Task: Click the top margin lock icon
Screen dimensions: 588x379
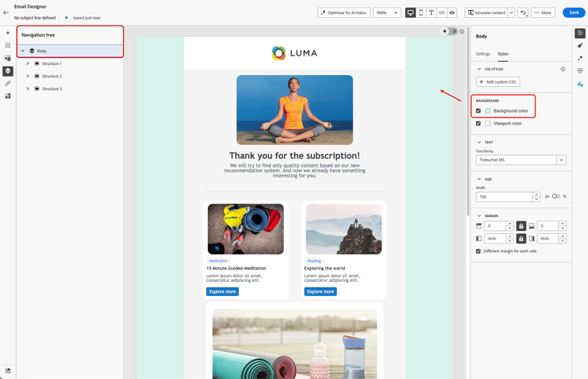Action: point(521,226)
